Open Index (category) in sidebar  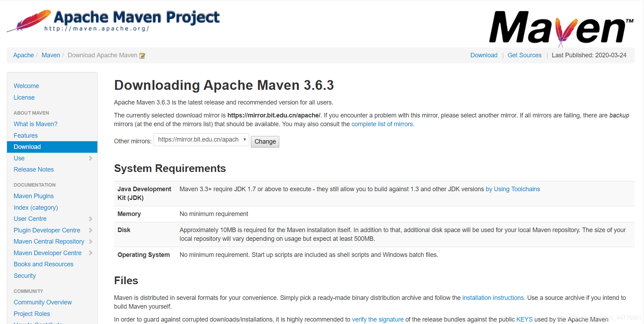coord(36,208)
